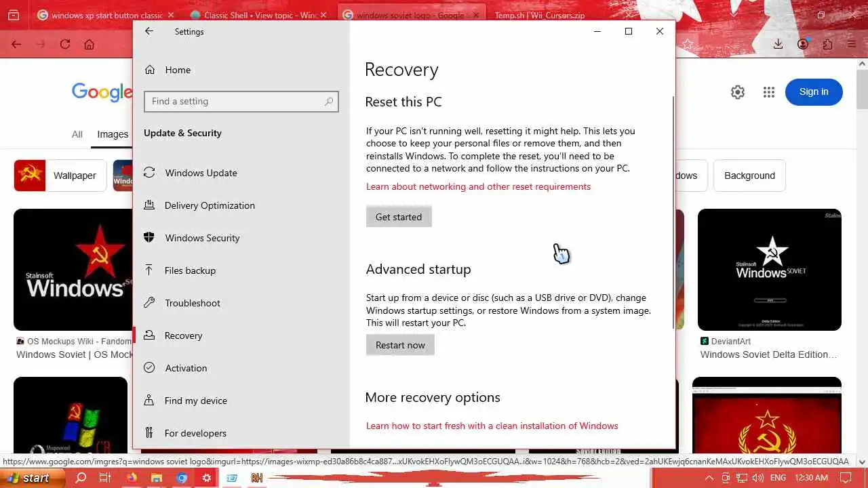
Task: Open File Explorer from taskbar
Action: (157, 478)
